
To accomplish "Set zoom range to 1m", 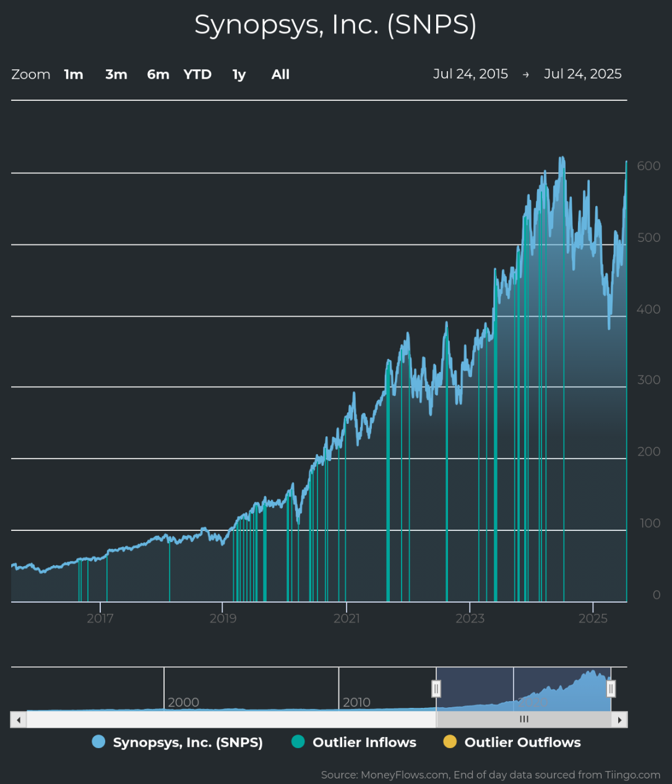I will [74, 74].
